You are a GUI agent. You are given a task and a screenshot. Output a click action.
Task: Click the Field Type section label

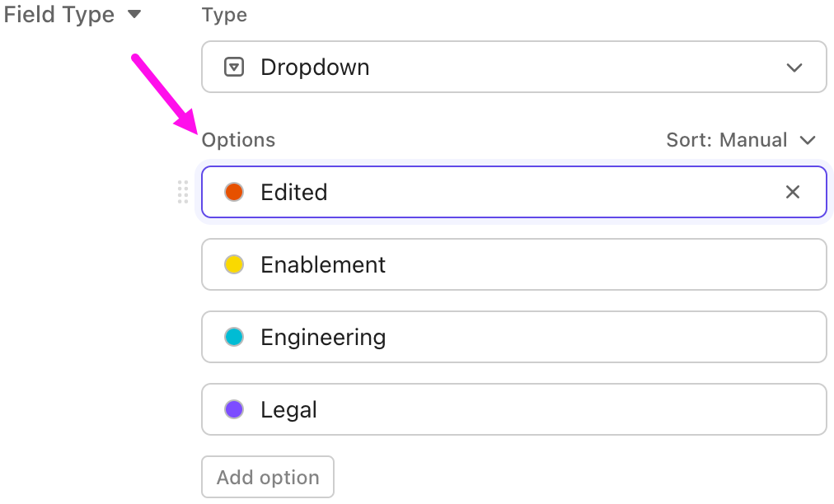[x=59, y=15]
